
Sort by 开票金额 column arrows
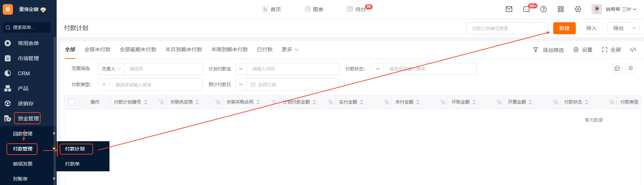click(530, 102)
